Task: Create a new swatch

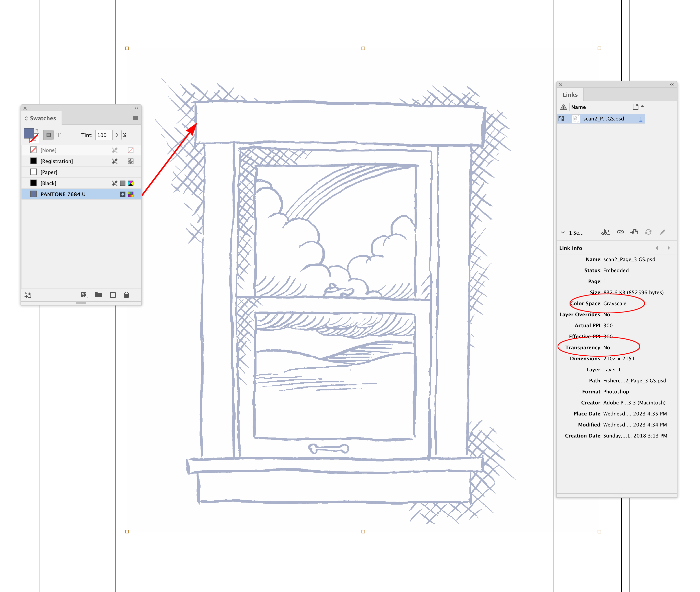Action: click(x=113, y=295)
